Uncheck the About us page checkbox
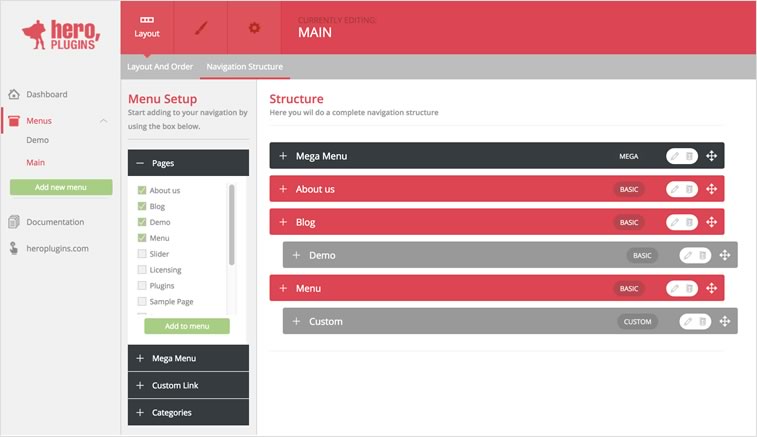Viewport: 757px width, 437px height. pyautogui.click(x=142, y=190)
